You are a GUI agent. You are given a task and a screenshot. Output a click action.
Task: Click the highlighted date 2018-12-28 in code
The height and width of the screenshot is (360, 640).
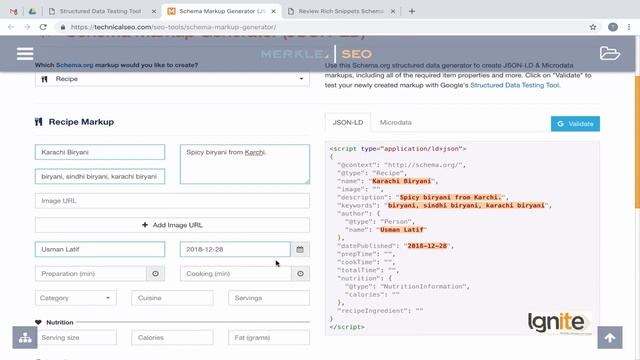(427, 246)
